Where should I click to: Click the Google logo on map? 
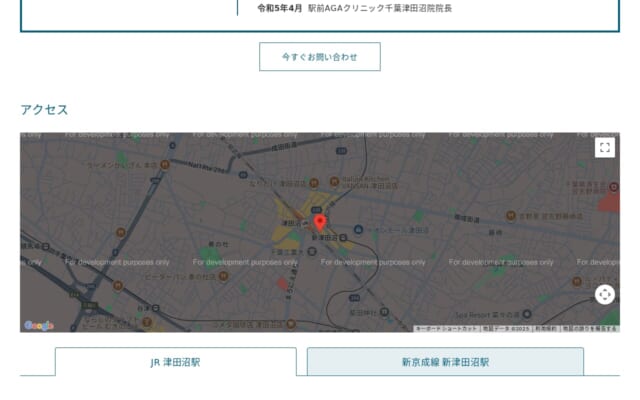[x=38, y=325]
